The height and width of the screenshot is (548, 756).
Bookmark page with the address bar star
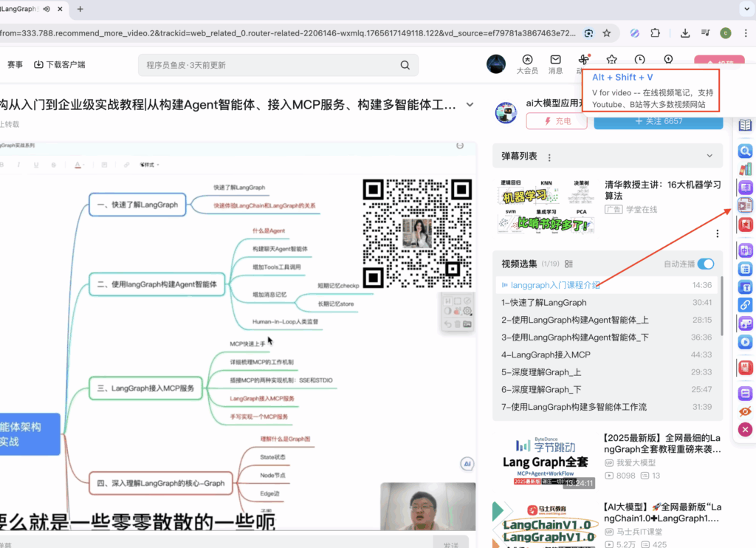click(x=606, y=33)
